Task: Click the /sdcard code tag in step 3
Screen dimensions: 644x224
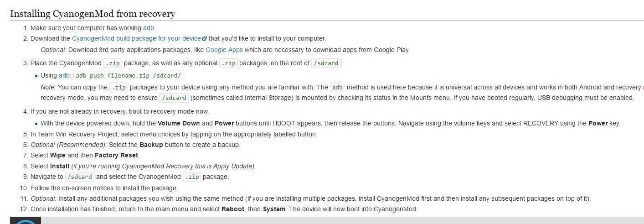Action: pyautogui.click(x=326, y=63)
